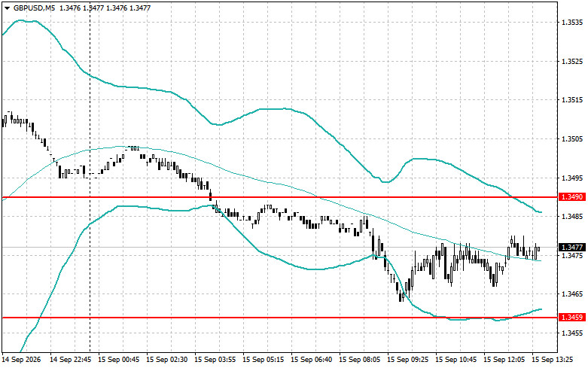Viewport: 588px width, 368px height.
Task: Click the 1.3505 price scale value
Action: 572,139
